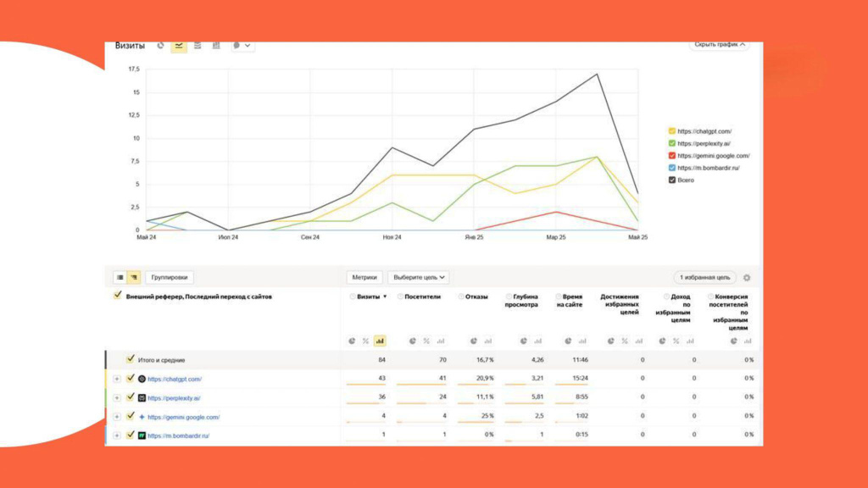
Task: Toggle the chatgpt.com yellow legend swatch
Action: pyautogui.click(x=672, y=131)
